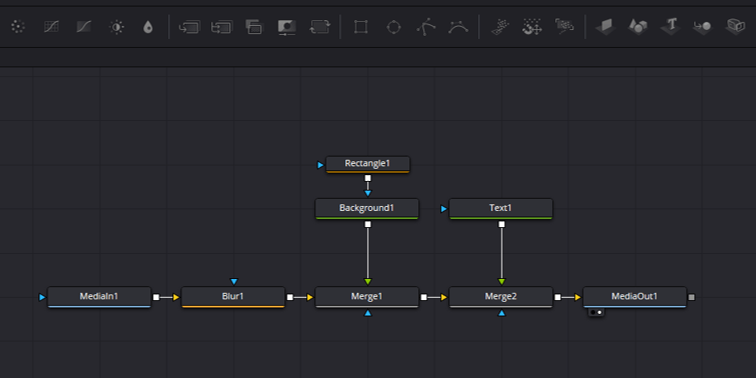Add a Shape 3D node
The width and height of the screenshot is (756, 378).
click(x=638, y=27)
